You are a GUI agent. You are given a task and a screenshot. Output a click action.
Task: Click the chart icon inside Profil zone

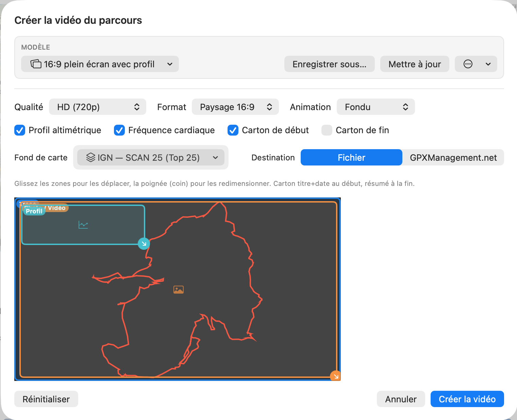83,225
